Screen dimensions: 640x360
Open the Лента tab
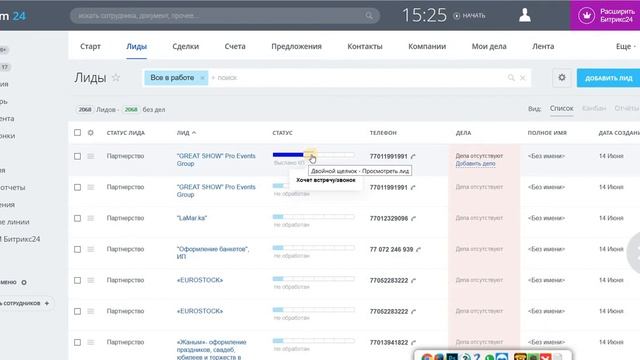click(543, 47)
